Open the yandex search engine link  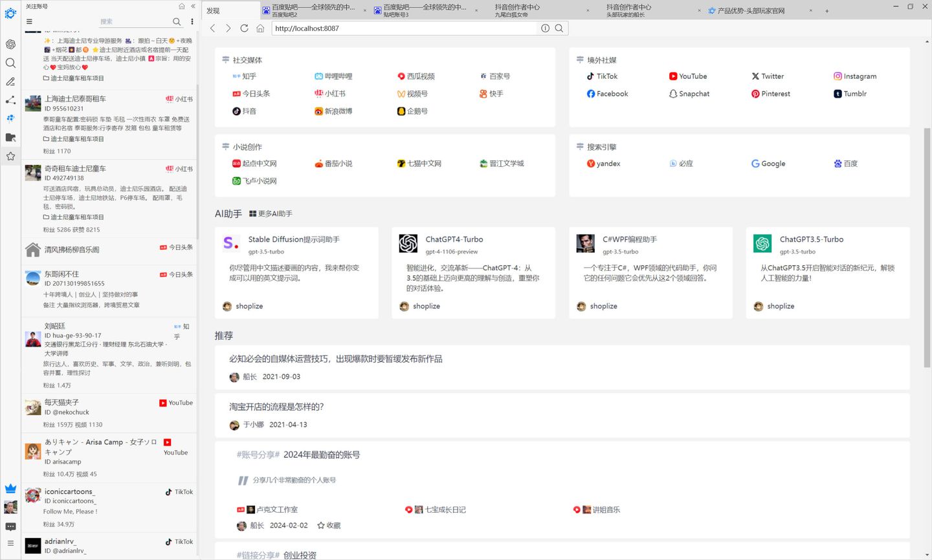pos(603,164)
